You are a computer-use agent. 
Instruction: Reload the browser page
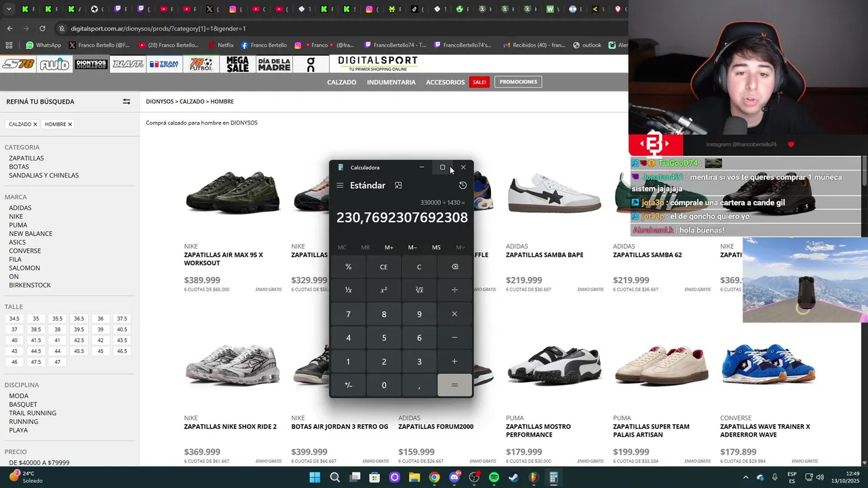click(x=42, y=28)
